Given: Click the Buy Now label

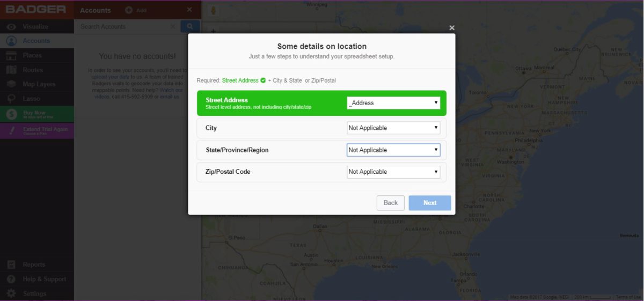Looking at the screenshot, I should point(34,113).
